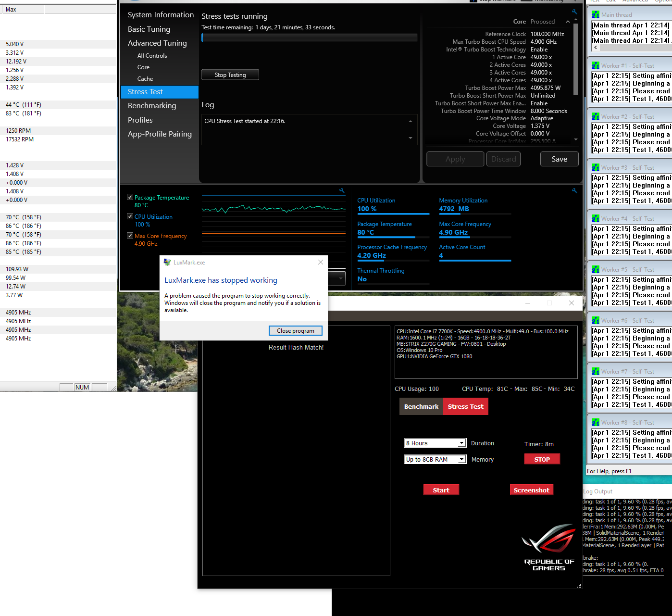Click the Discard button in XTU
The image size is (672, 616).
(504, 159)
